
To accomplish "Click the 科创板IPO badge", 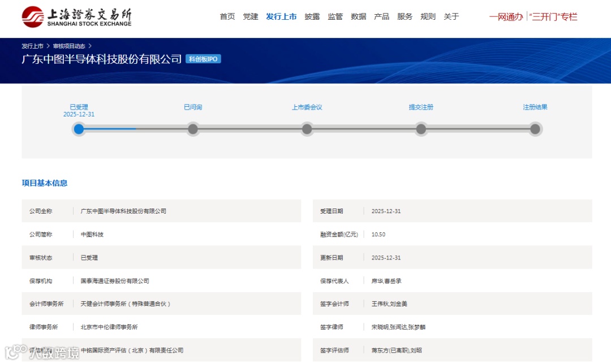I will (x=203, y=59).
